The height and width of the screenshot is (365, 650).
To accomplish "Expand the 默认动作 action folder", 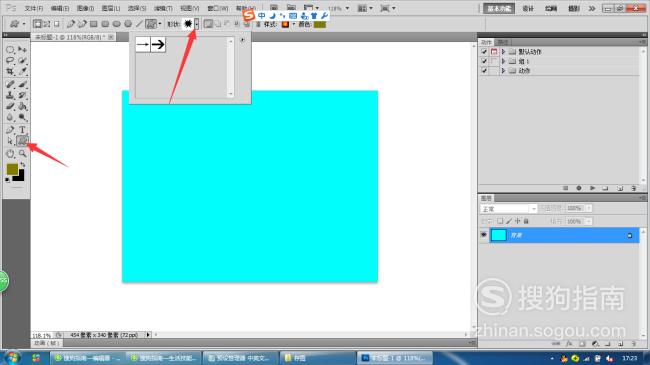I will coord(503,51).
